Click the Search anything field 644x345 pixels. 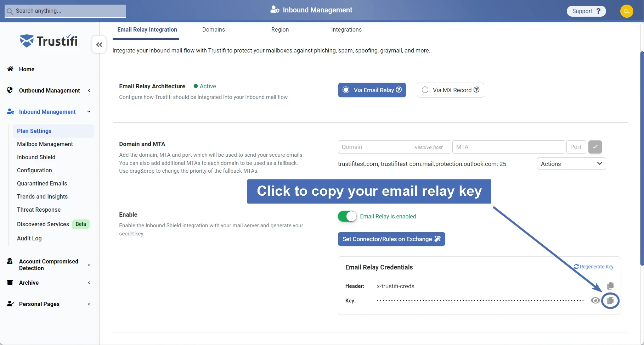click(x=66, y=11)
